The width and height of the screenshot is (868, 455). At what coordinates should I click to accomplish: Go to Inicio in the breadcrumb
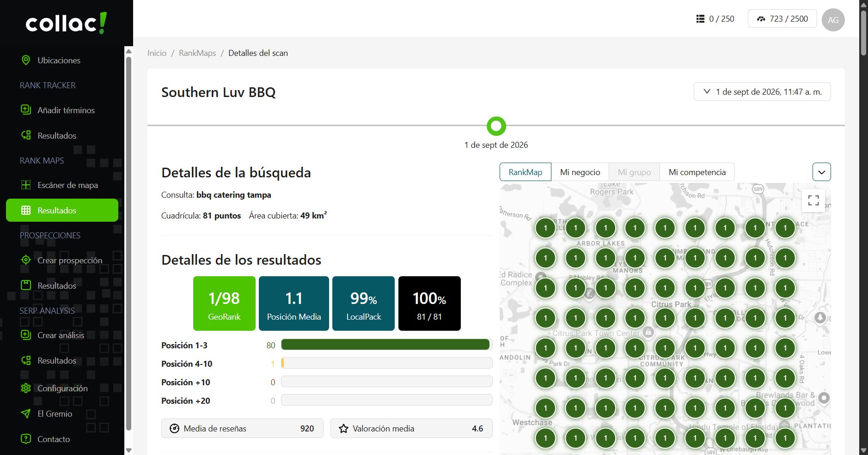pyautogui.click(x=157, y=53)
